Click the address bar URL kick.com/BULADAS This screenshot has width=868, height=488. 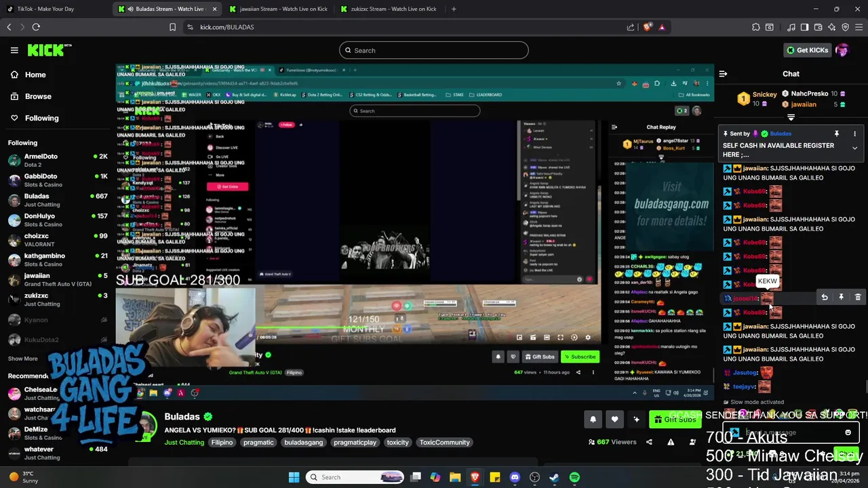pos(226,27)
